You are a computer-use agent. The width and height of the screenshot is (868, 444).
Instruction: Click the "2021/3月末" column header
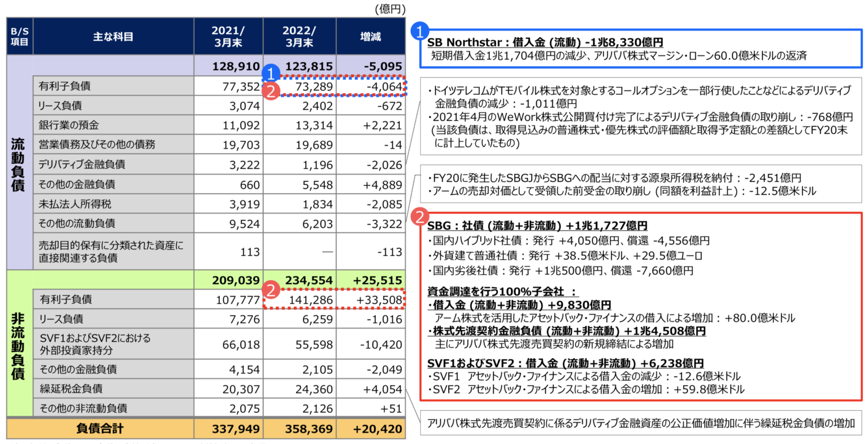[228, 37]
